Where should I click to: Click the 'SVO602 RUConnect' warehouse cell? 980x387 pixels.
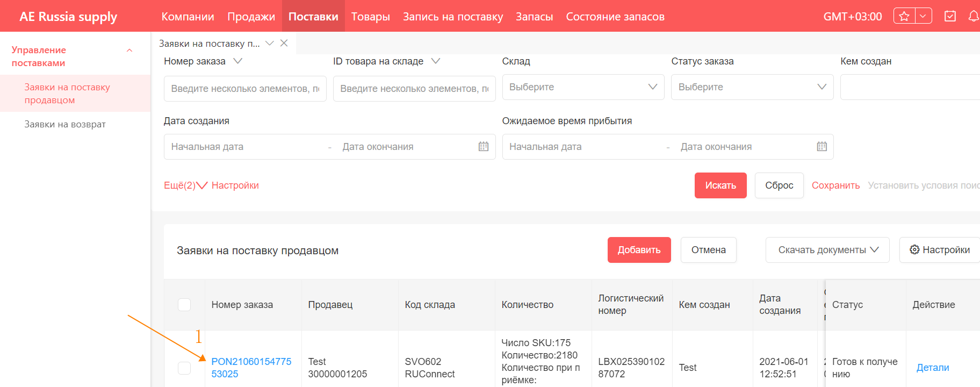click(x=430, y=368)
